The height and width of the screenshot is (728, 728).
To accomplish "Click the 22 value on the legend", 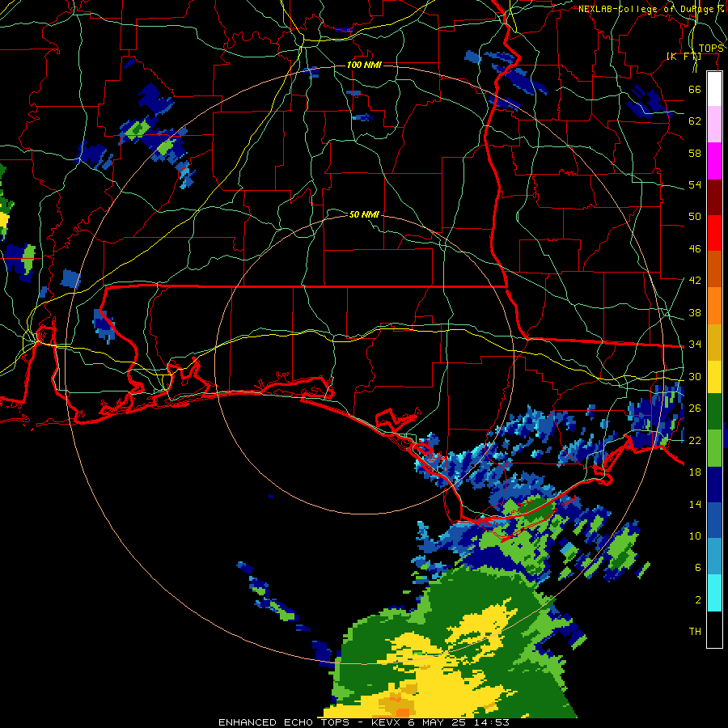I will coord(695,440).
